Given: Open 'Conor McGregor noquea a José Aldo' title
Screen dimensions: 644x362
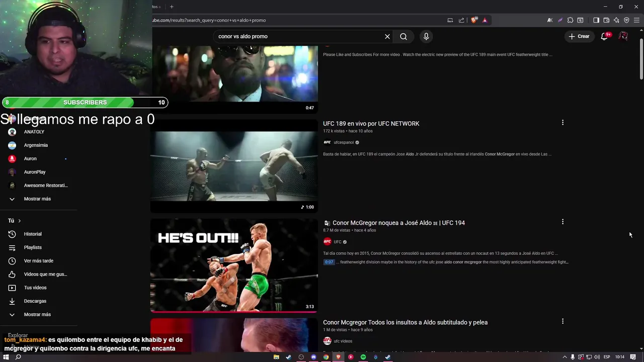Looking at the screenshot, I should 398,223.
